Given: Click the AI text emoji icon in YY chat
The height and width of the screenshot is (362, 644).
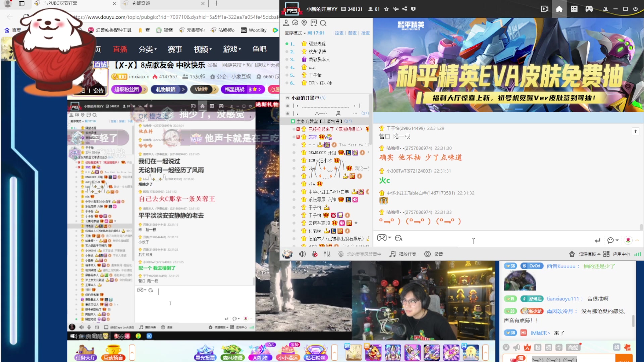Looking at the screenshot, I should click(x=398, y=238).
